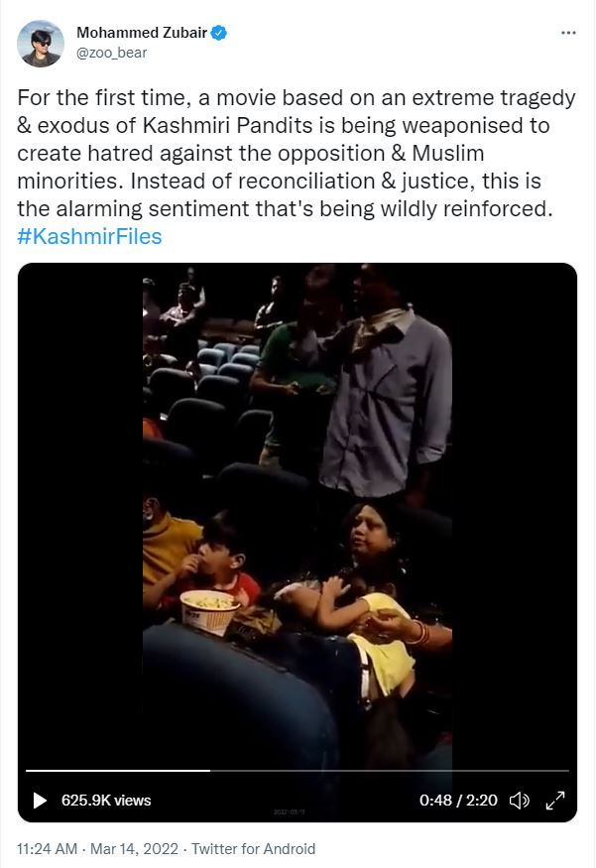The image size is (596, 868).
Task: Click the Mohammed Zubair display name
Action: [142, 33]
